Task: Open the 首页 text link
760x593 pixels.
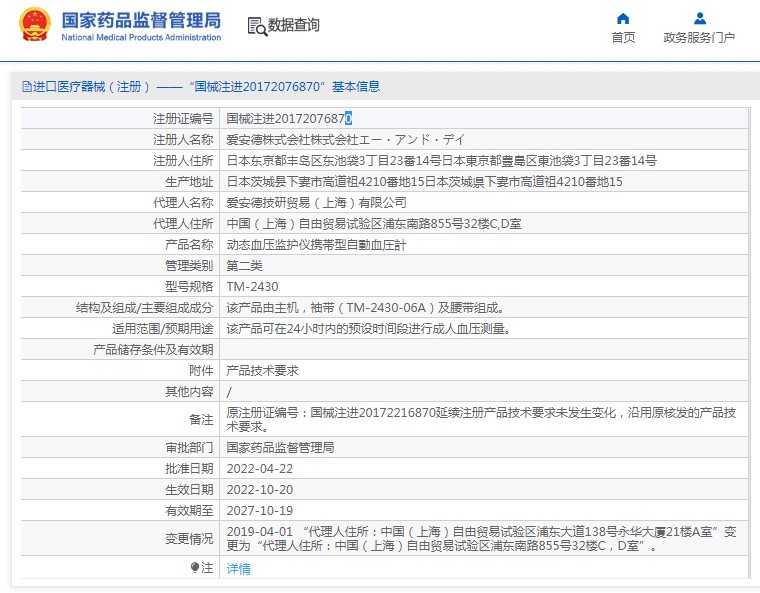Action: pyautogui.click(x=623, y=38)
